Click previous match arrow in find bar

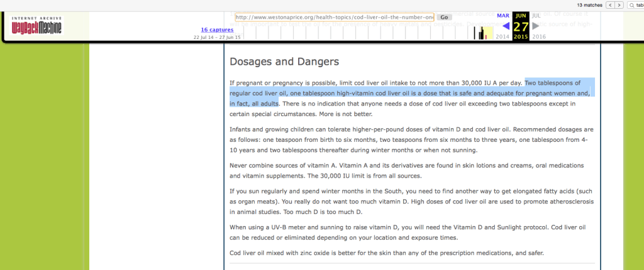610,5
